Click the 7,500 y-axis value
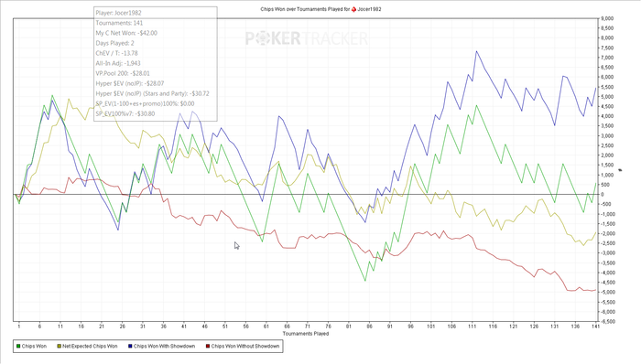This screenshot has width=641, height=364. click(x=607, y=48)
